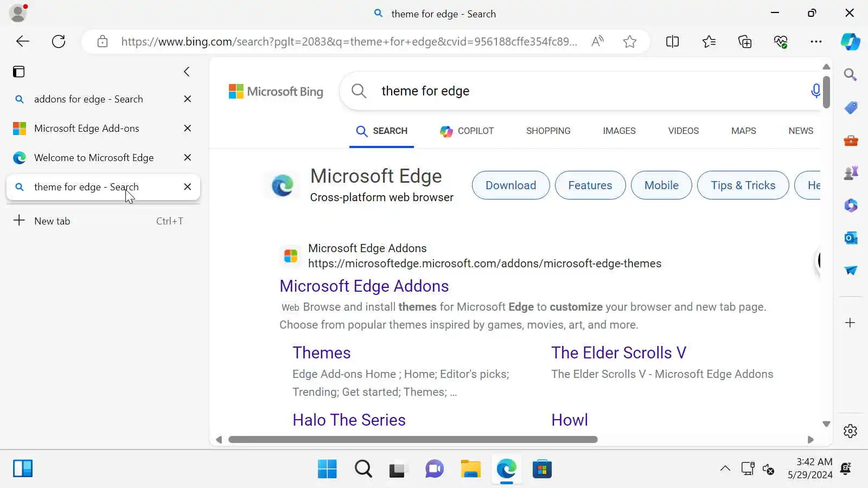Open The Elder Scrolls V sublink
Screen dimensions: 868x488
pos(618,353)
